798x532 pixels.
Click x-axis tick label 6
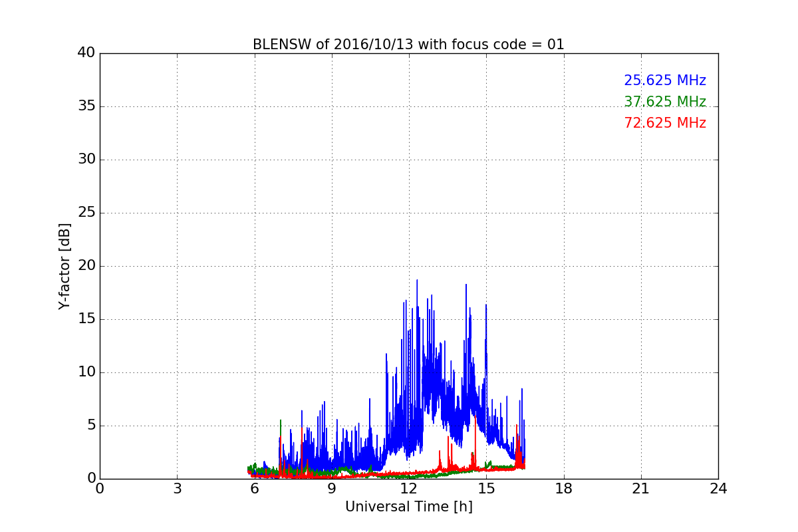(254, 489)
